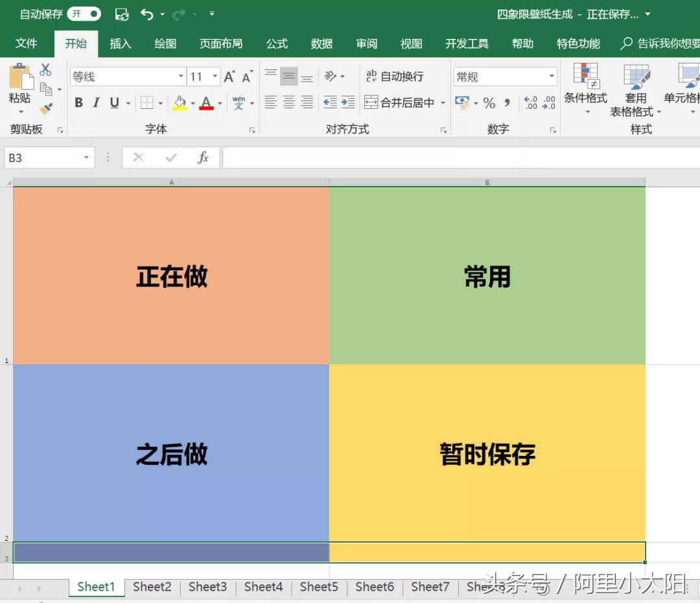Apply bold formatting to the selection

(78, 102)
